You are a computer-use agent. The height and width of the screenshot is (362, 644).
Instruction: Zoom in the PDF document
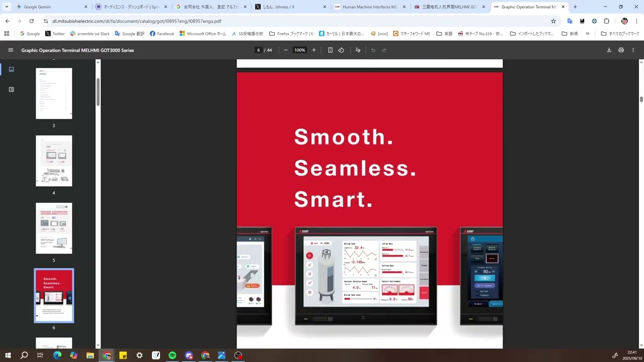pos(313,50)
